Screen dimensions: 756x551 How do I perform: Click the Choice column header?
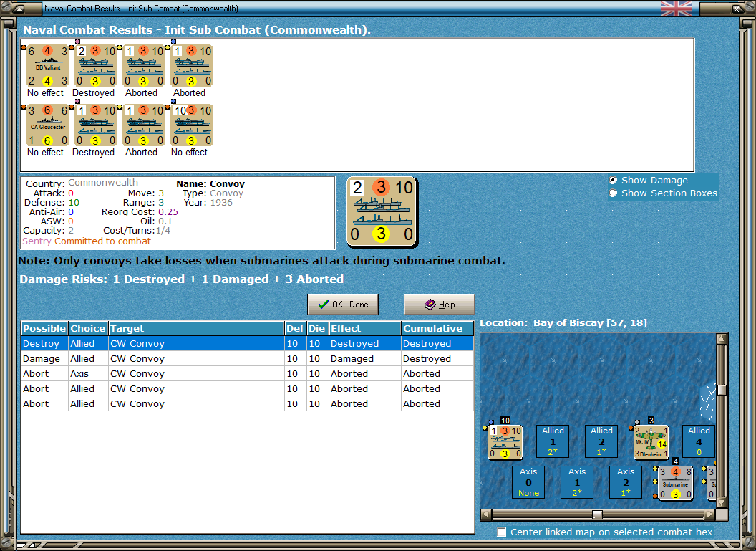(88, 328)
